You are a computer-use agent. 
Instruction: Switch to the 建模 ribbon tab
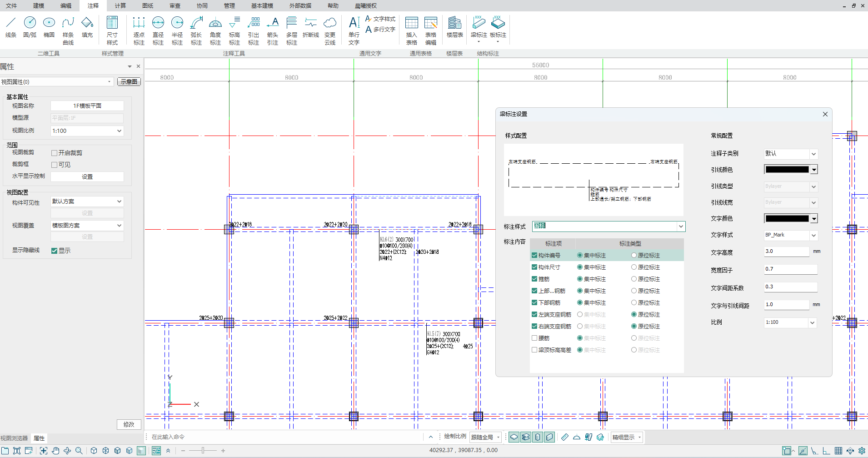[39, 5]
